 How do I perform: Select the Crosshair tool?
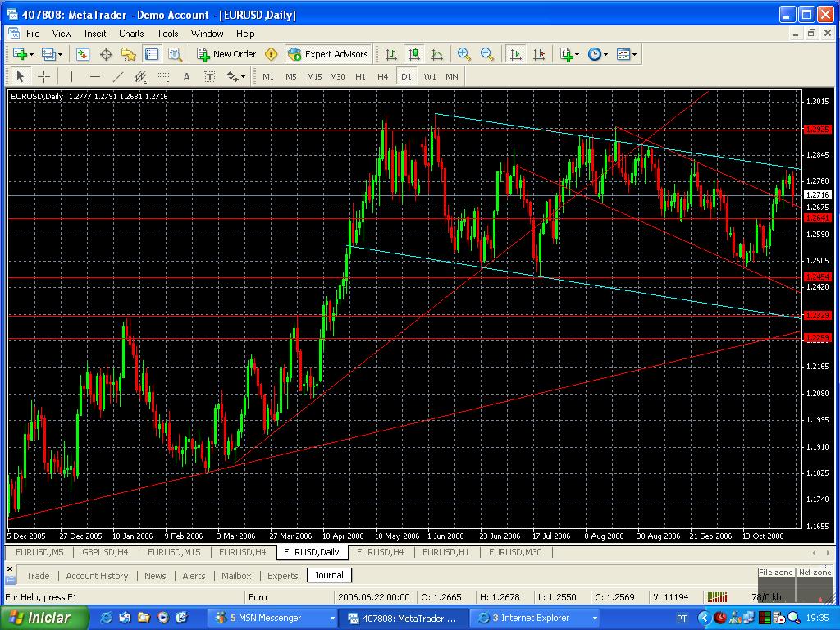(43, 76)
